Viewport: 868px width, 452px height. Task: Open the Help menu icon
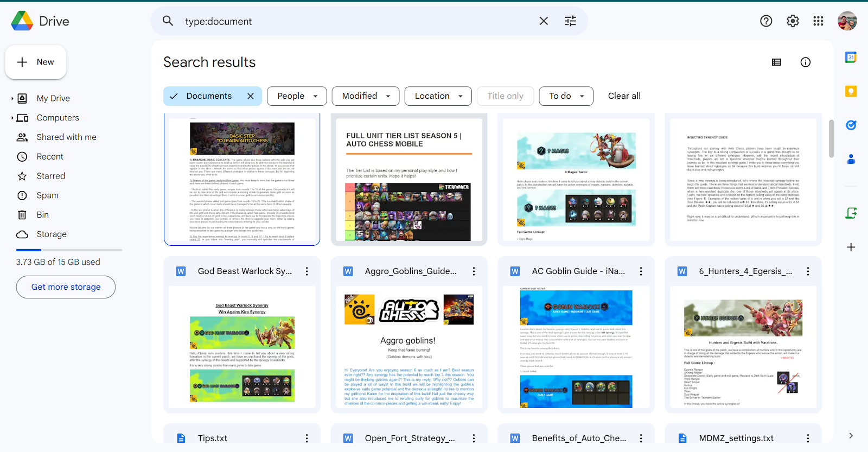(x=766, y=21)
